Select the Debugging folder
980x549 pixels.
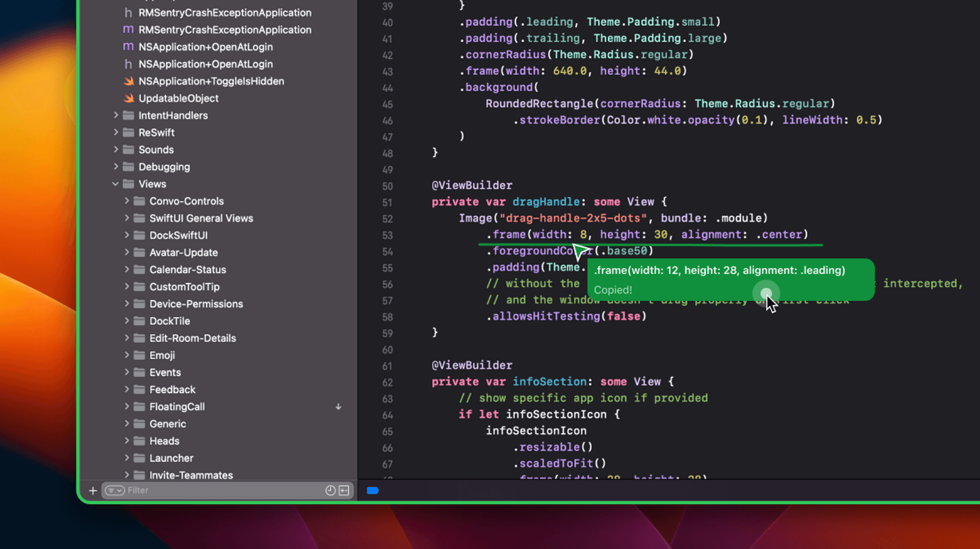click(164, 167)
